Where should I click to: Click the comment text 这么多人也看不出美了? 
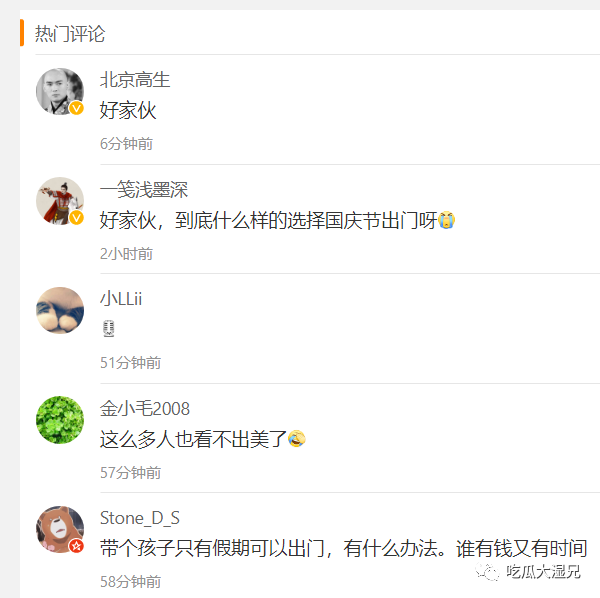(x=193, y=439)
